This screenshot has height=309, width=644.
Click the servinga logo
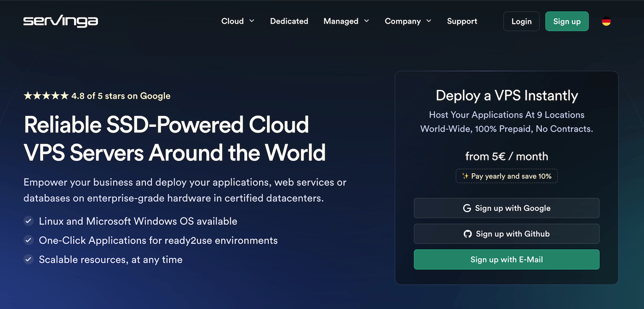(x=60, y=21)
